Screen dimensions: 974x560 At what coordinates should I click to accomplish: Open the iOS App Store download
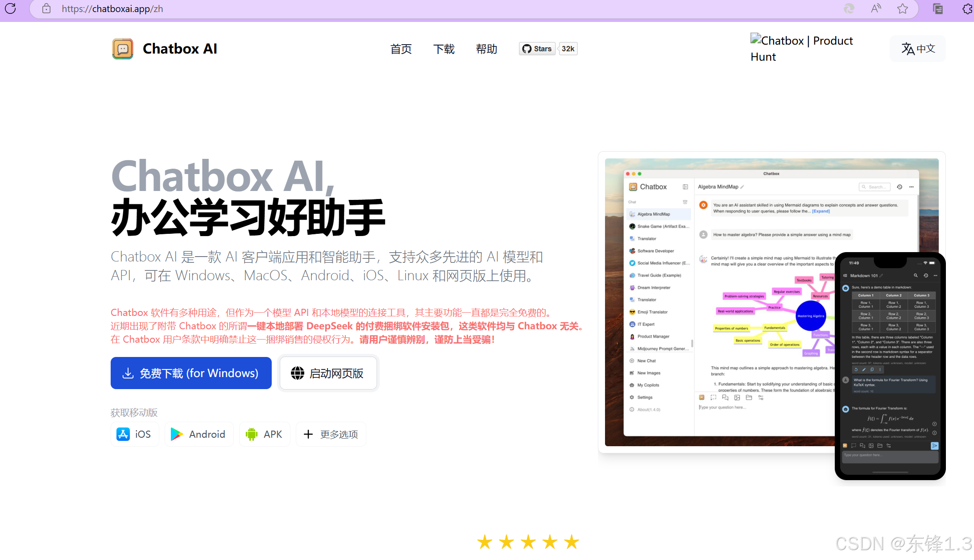point(135,434)
